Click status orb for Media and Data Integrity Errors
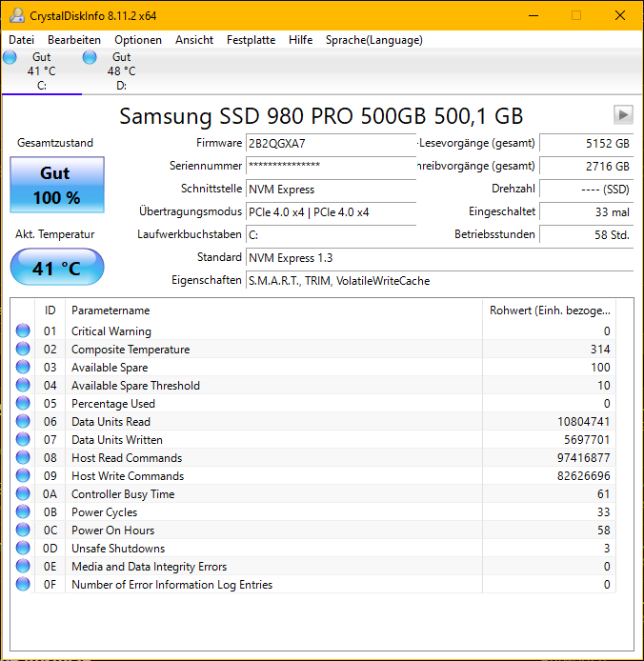Image resolution: width=644 pixels, height=661 pixels. click(23, 566)
